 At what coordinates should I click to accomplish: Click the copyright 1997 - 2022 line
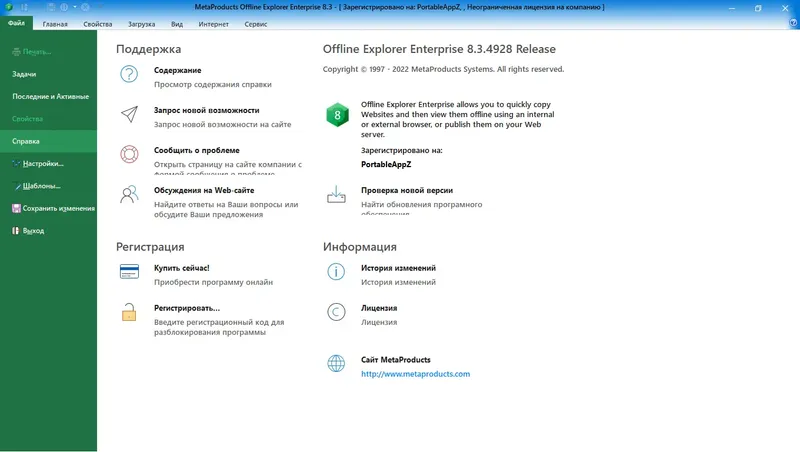(x=443, y=69)
